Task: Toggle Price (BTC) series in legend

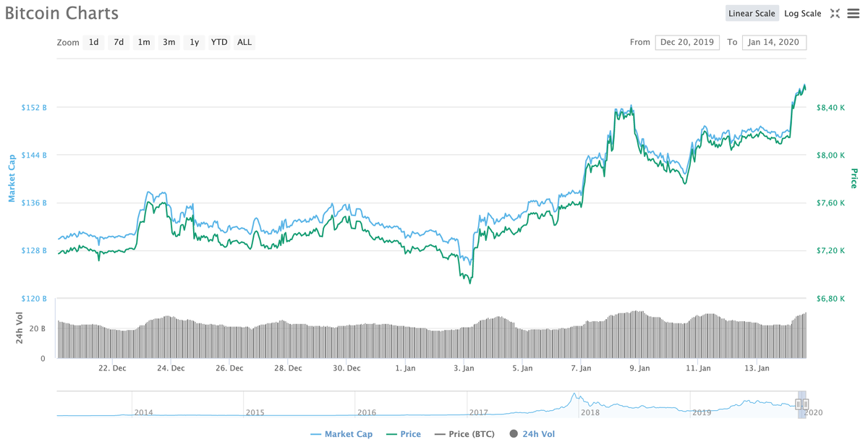Action: point(466,434)
